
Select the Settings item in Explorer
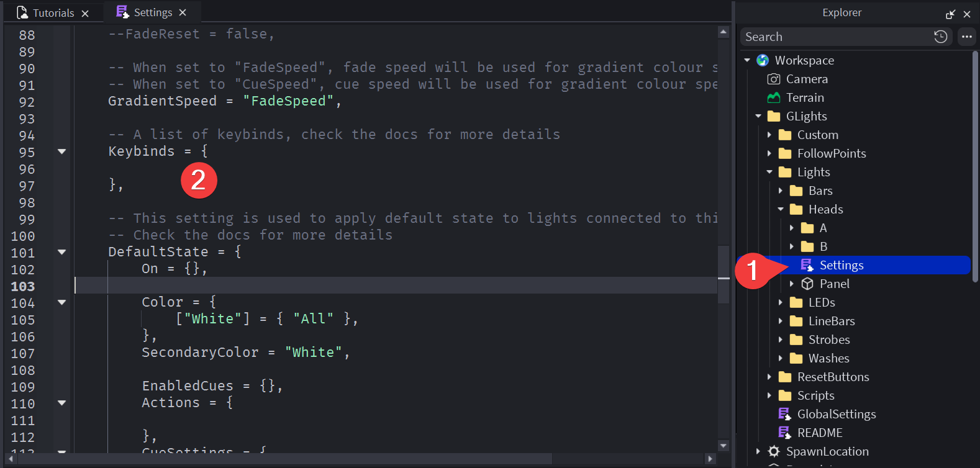tap(841, 265)
